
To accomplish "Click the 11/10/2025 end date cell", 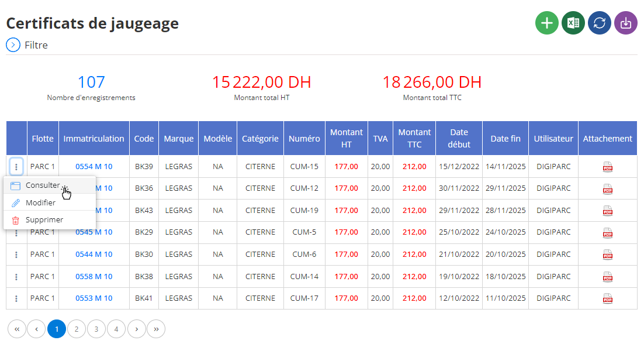I will [x=505, y=298].
